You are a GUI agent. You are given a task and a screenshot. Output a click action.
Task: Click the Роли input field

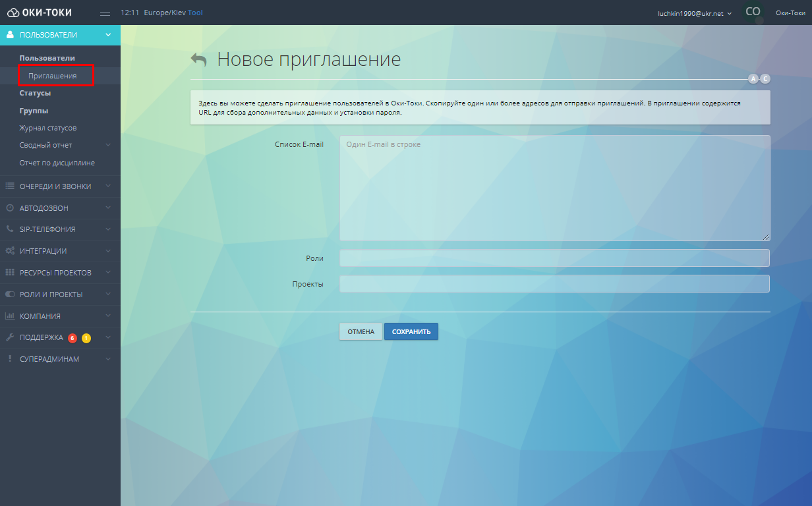[x=554, y=258]
